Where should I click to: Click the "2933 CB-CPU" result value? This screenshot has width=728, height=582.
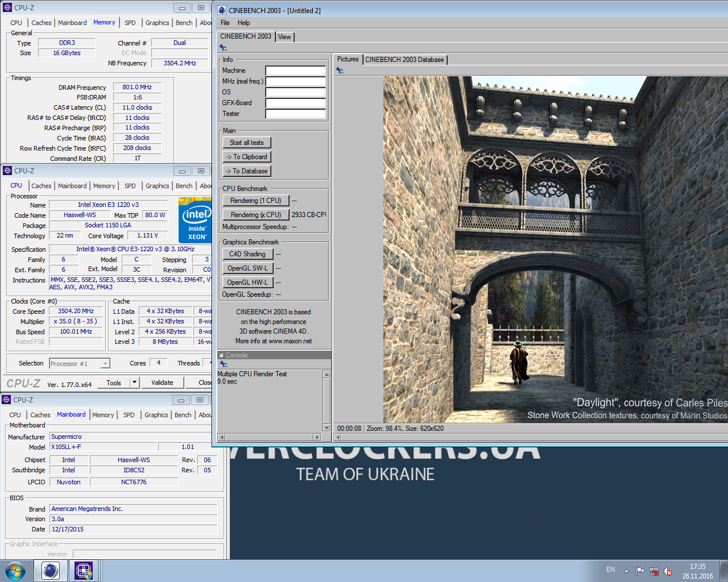coord(309,215)
